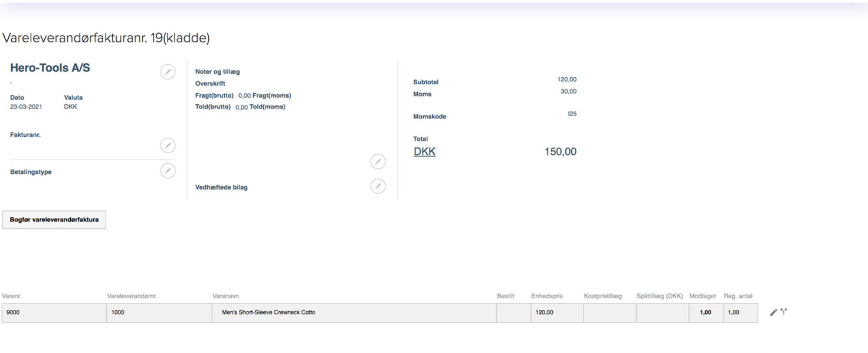Click pencil icon beside Fakturanr. field

click(168, 146)
